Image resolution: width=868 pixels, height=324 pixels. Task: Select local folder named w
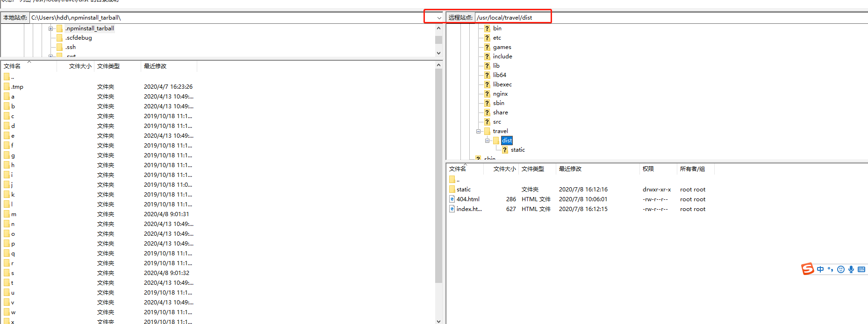click(x=14, y=312)
